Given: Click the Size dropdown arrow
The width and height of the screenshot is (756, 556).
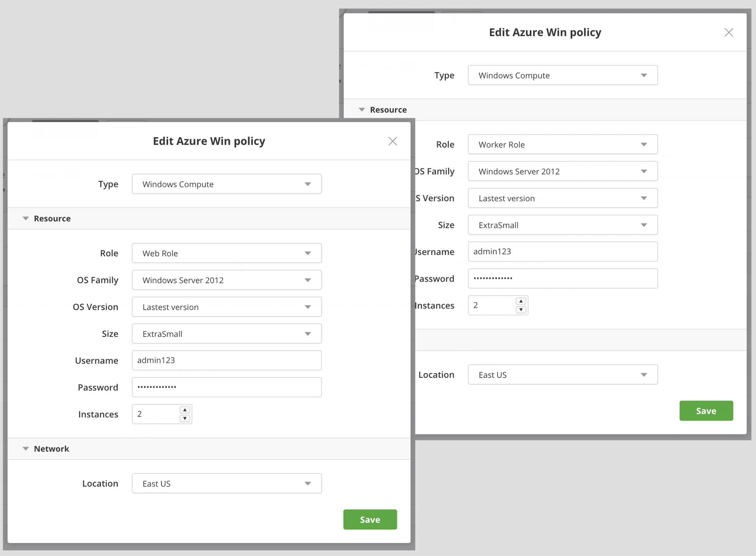Looking at the screenshot, I should (308, 333).
